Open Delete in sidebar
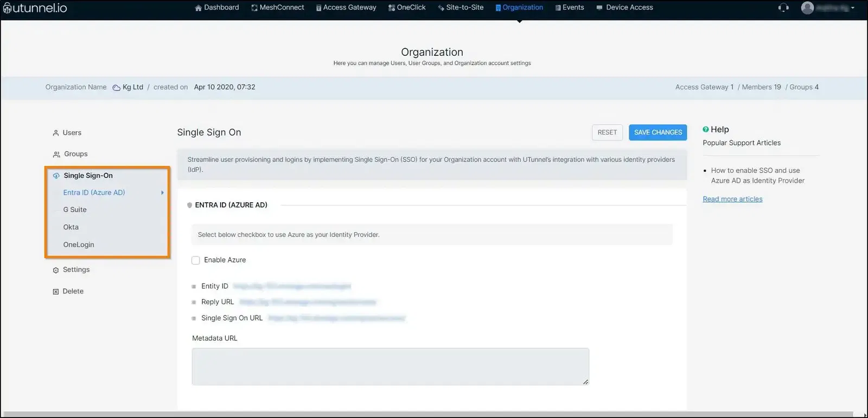Viewport: 868px width, 418px height. (73, 291)
